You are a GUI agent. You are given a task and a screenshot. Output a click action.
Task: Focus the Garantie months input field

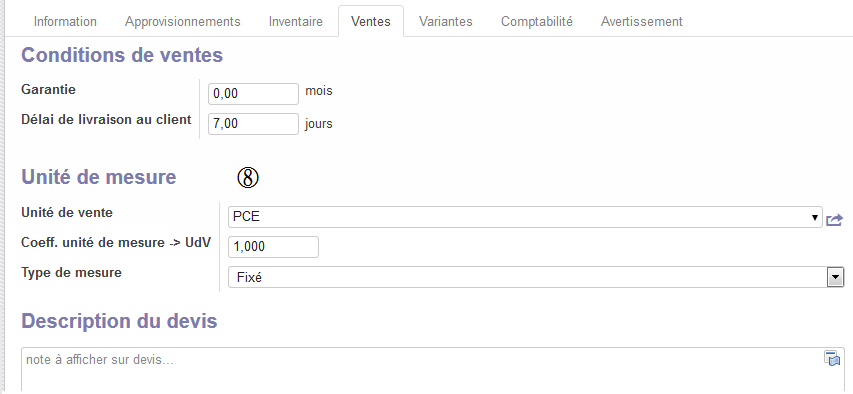pyautogui.click(x=254, y=94)
